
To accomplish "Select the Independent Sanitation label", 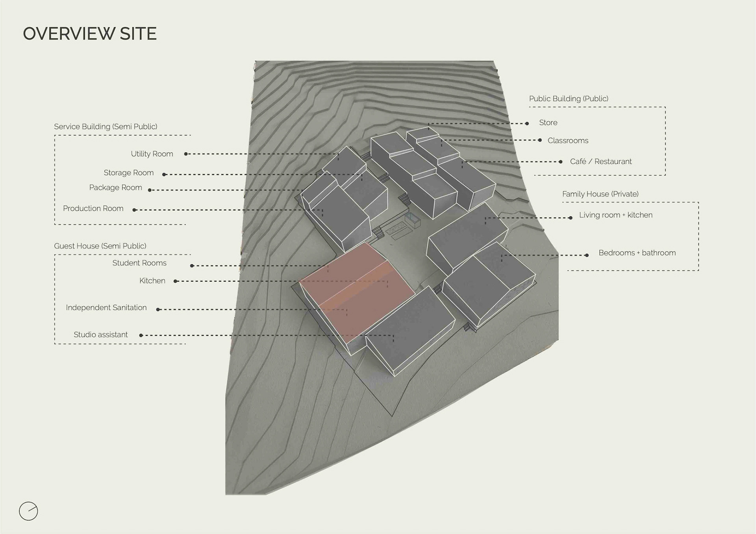I will 106,308.
